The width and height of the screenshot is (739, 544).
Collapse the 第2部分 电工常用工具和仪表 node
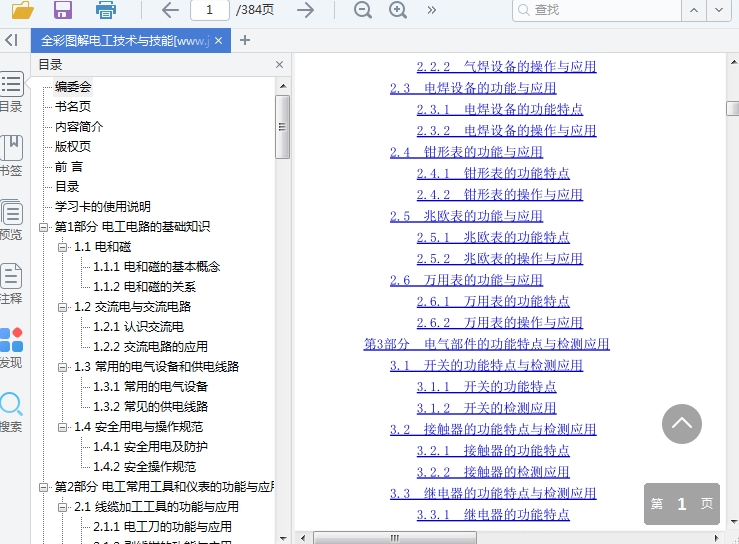(43, 487)
